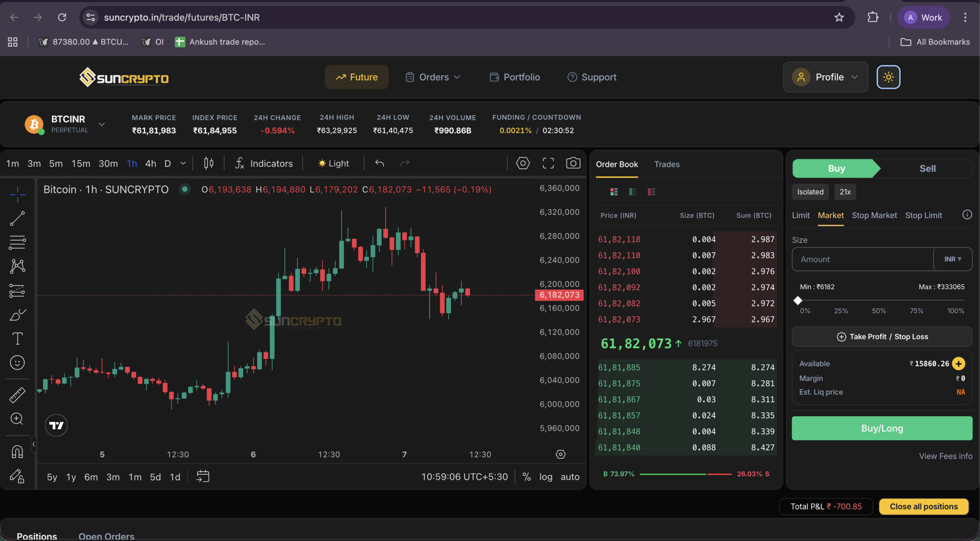This screenshot has width=980, height=541.
Task: Enter fullscreen chart mode
Action: point(548,163)
